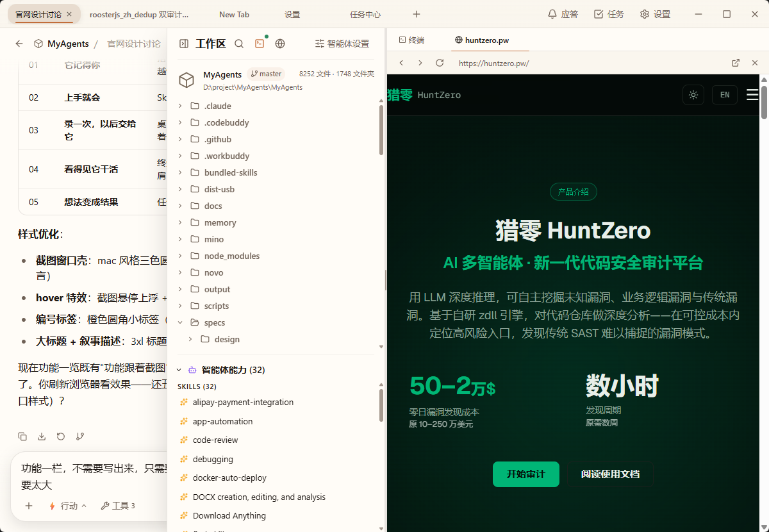
Task: Switch to the 设置 tab
Action: click(292, 14)
